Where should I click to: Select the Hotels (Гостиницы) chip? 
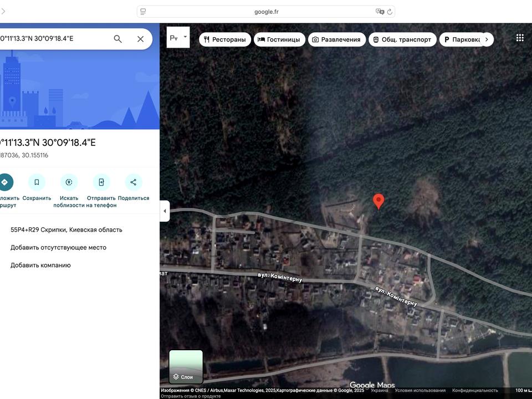[279, 39]
